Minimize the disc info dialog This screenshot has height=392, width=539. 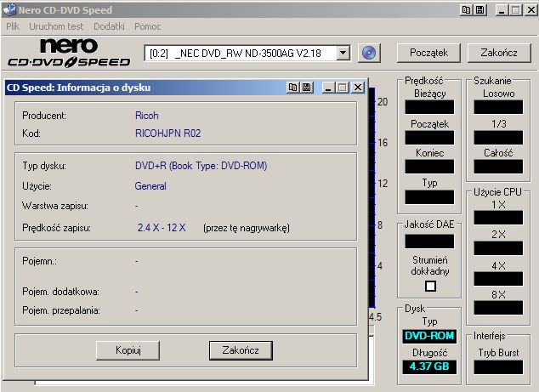[328, 88]
